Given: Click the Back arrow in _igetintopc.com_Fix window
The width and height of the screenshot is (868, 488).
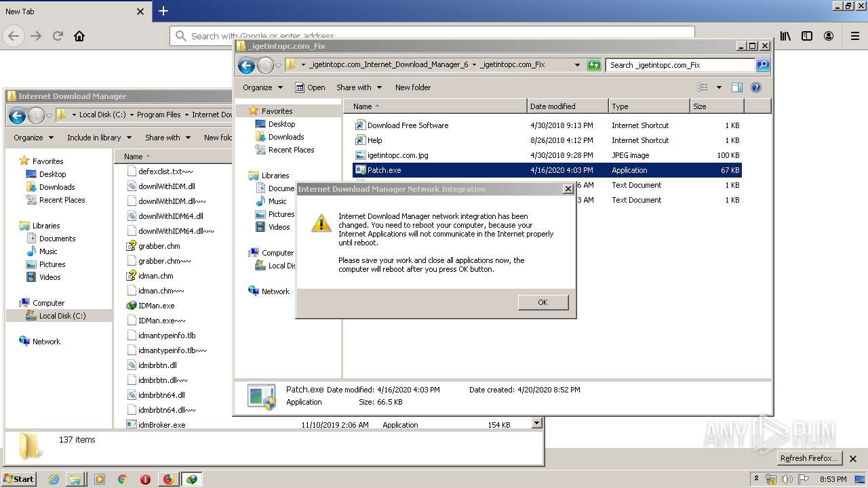Looking at the screenshot, I should click(x=247, y=65).
